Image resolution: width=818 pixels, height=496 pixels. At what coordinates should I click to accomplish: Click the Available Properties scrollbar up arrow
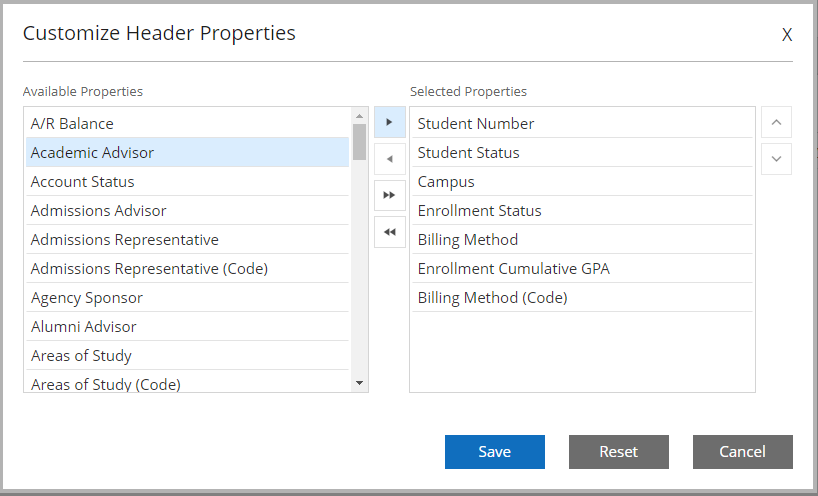click(359, 116)
